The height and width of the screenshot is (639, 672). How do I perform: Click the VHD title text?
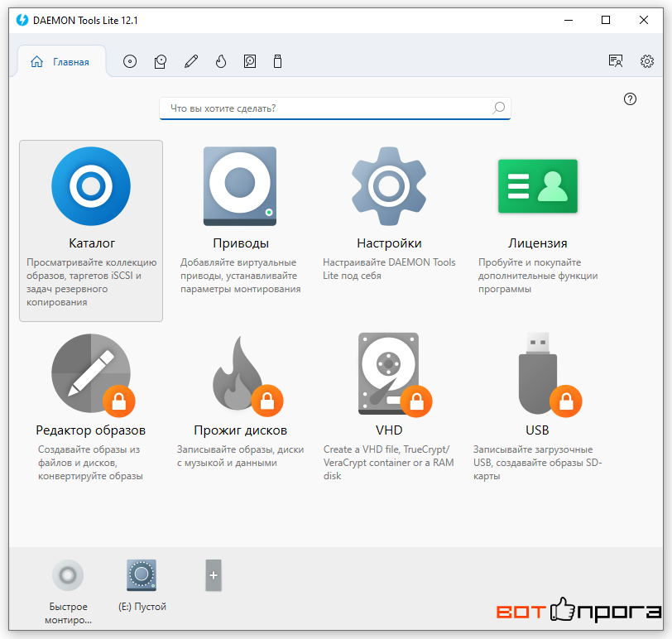click(389, 430)
